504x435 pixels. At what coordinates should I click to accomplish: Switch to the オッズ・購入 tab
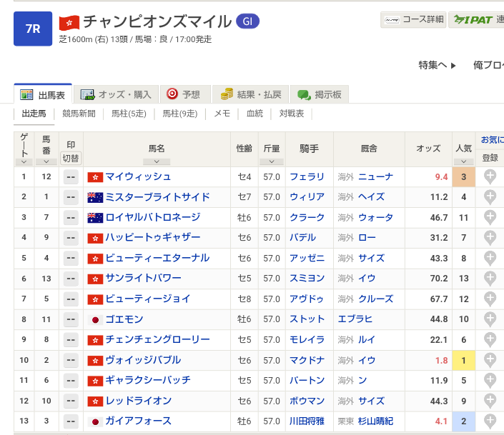(116, 94)
